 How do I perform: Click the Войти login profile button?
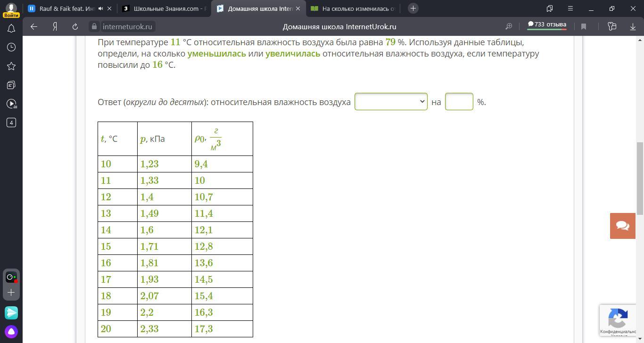click(x=11, y=10)
